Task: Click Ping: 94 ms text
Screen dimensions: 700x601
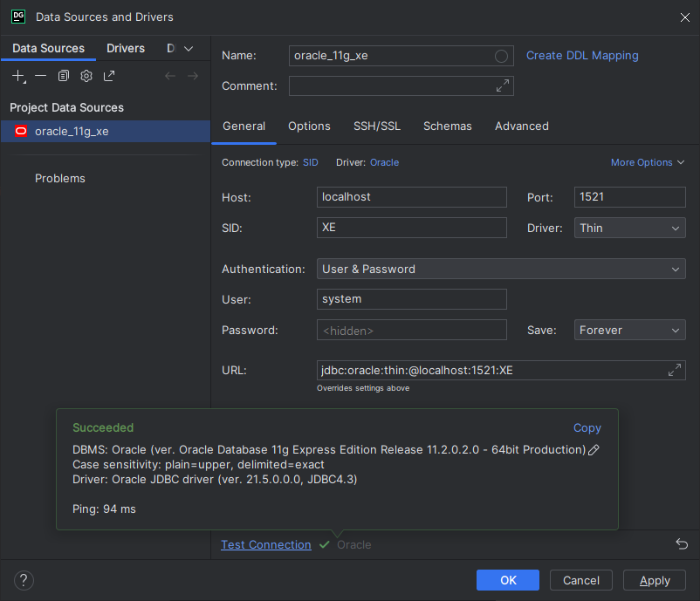Action: [104, 509]
